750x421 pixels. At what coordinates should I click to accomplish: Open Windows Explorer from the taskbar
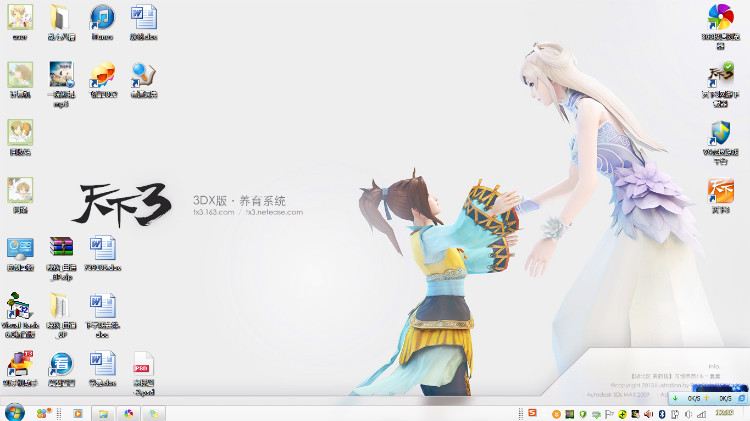pos(103,414)
